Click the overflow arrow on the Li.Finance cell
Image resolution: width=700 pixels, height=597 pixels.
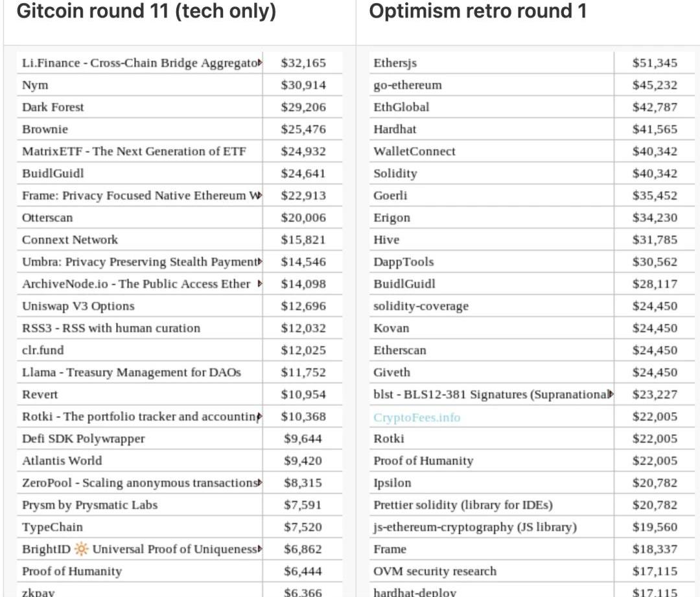pos(260,63)
